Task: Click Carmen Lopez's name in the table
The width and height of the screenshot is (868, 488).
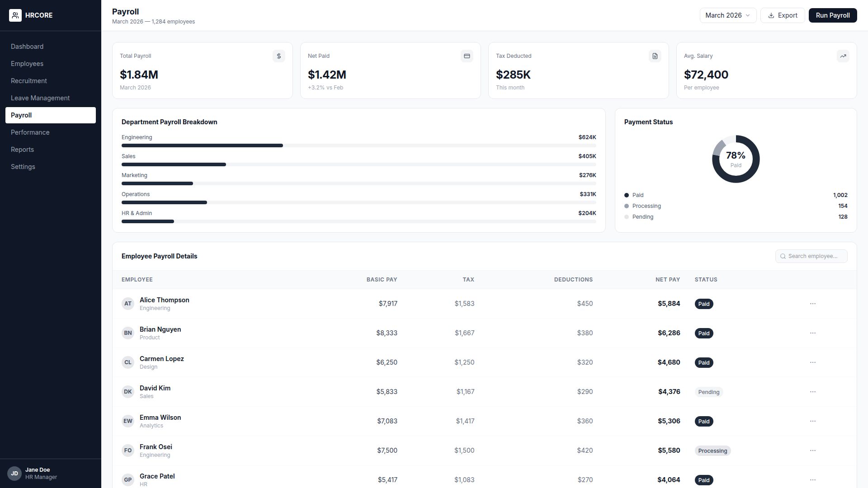Action: (162, 359)
